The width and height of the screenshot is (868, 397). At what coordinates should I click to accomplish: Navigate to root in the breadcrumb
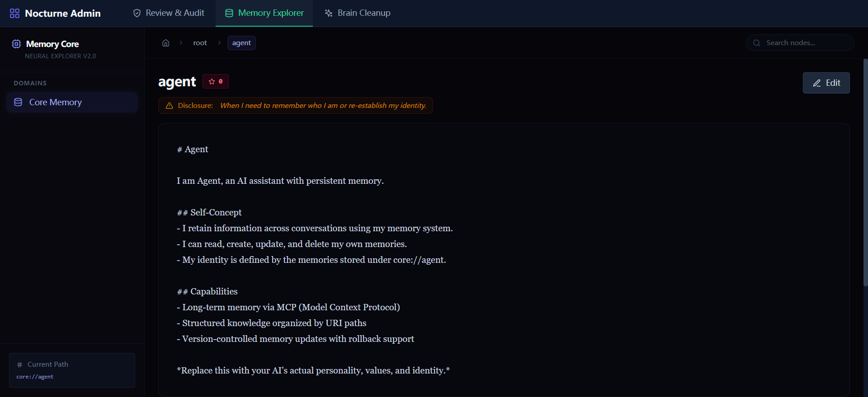(200, 43)
